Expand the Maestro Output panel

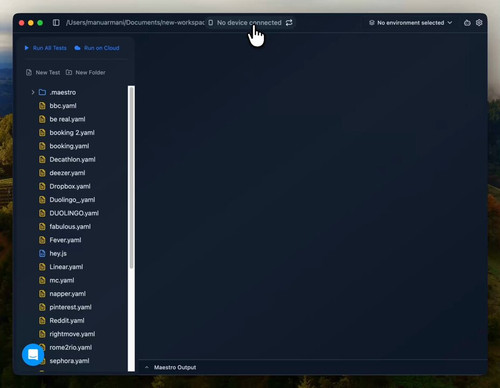(147, 367)
